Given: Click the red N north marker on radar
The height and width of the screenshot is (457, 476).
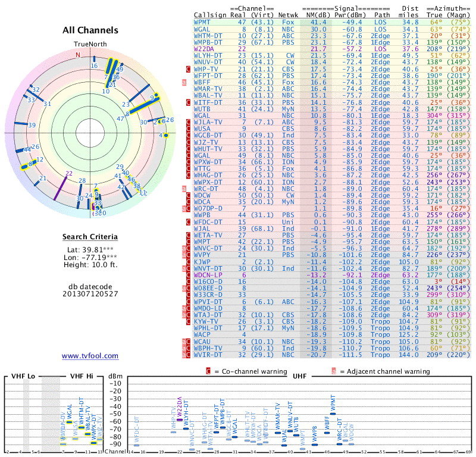Looking at the screenshot, I should click(77, 55).
